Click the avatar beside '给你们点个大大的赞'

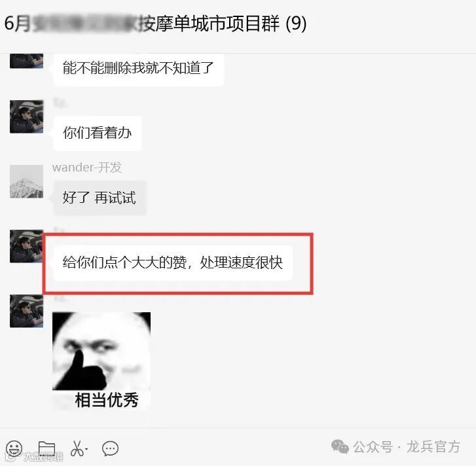(x=26, y=246)
